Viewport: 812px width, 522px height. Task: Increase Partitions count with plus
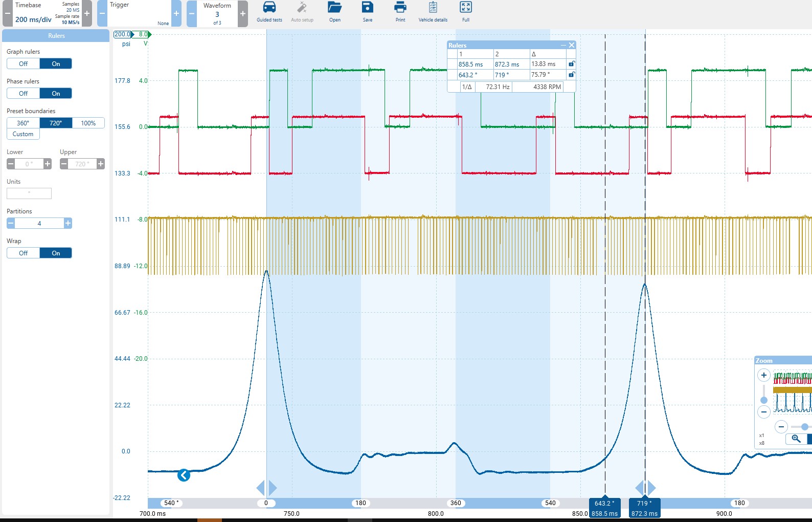point(67,223)
